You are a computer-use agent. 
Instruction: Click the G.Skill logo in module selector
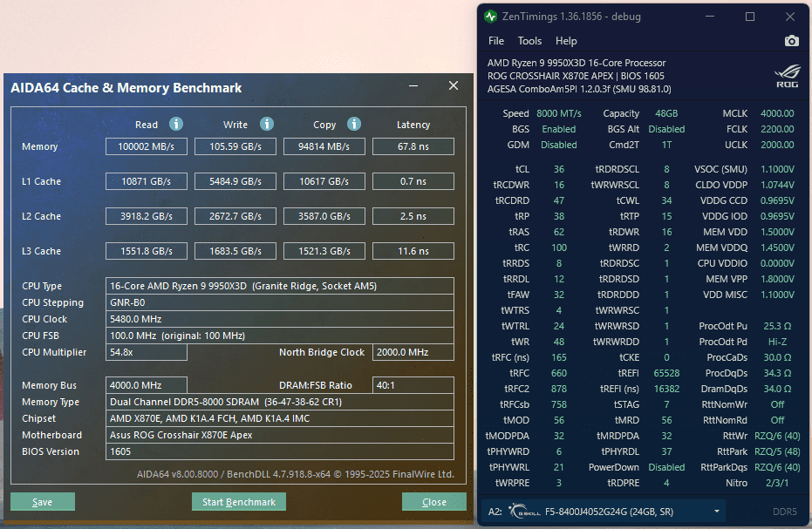tap(524, 512)
